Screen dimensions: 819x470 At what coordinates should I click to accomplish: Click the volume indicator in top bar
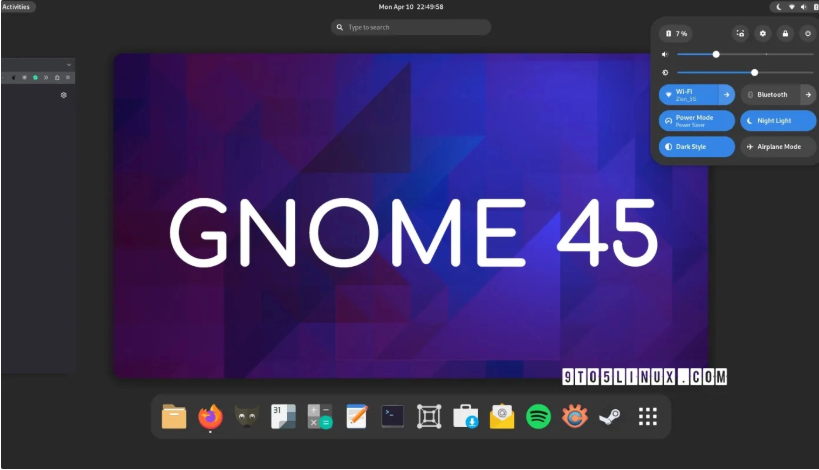pyautogui.click(x=803, y=7)
